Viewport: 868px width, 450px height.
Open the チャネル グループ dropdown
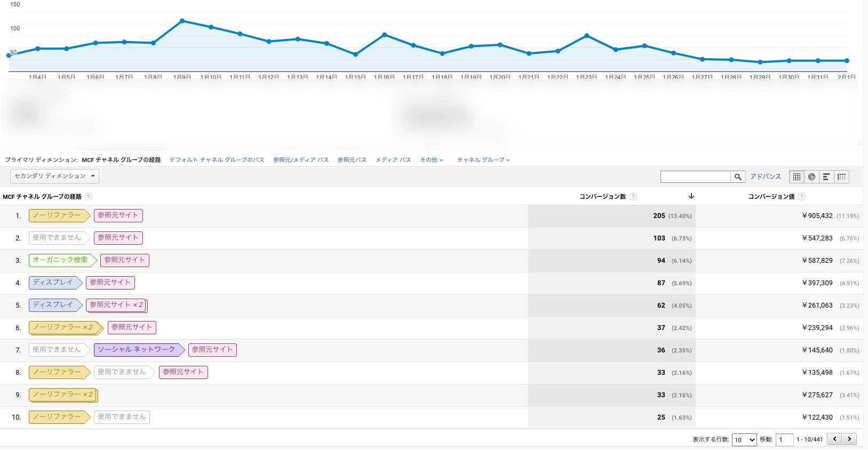483,160
